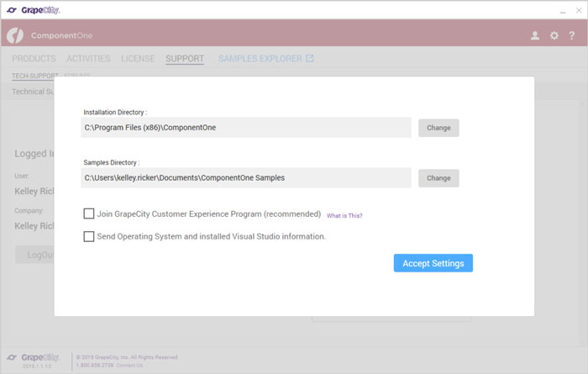This screenshot has height=374, width=588.
Task: Click the GrapeCity logo in title bar
Action: 34,10
